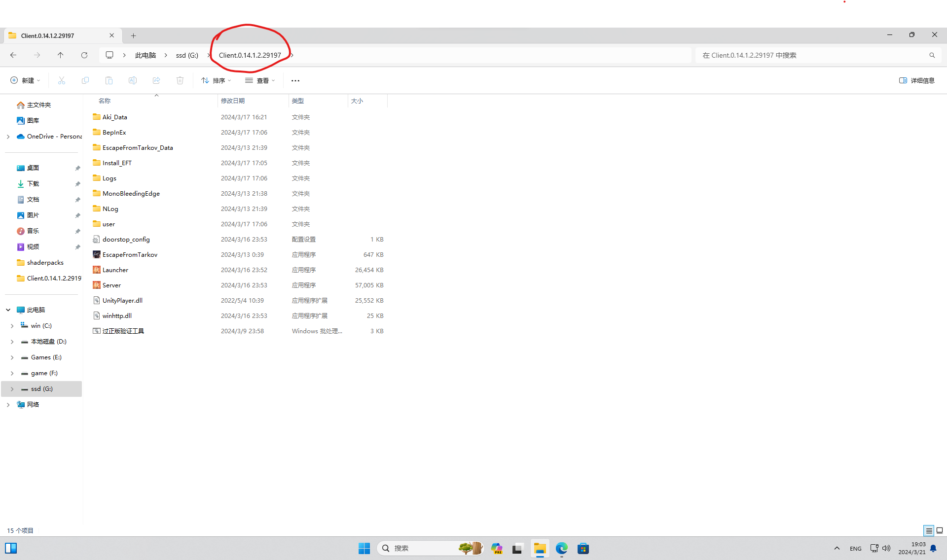This screenshot has height=560, width=947.
Task: Launch Microsoft Edge from taskbar
Action: click(x=561, y=548)
